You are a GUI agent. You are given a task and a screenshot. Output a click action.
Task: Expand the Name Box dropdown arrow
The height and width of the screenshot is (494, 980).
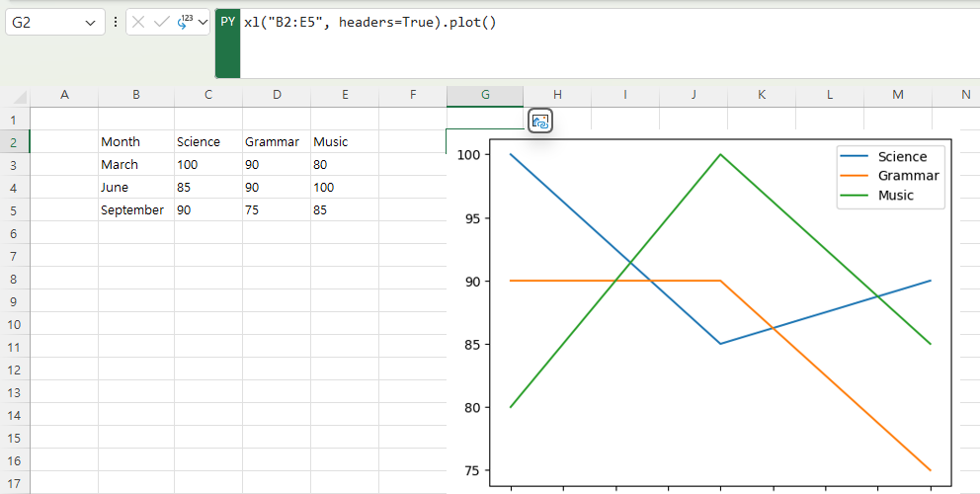pos(90,23)
